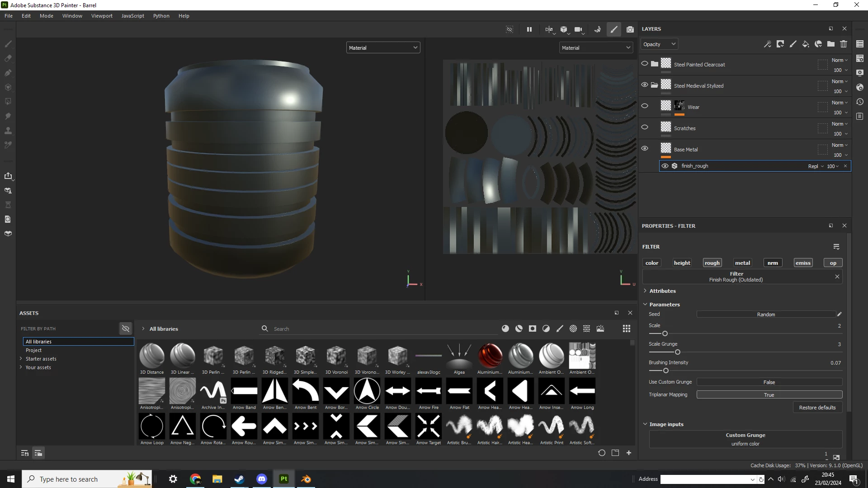
Task: Toggle the rough channel button in filter
Action: tap(712, 263)
